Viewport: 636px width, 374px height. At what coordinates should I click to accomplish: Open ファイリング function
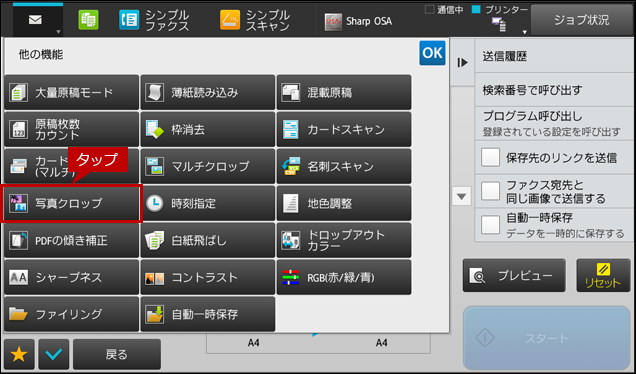[71, 314]
